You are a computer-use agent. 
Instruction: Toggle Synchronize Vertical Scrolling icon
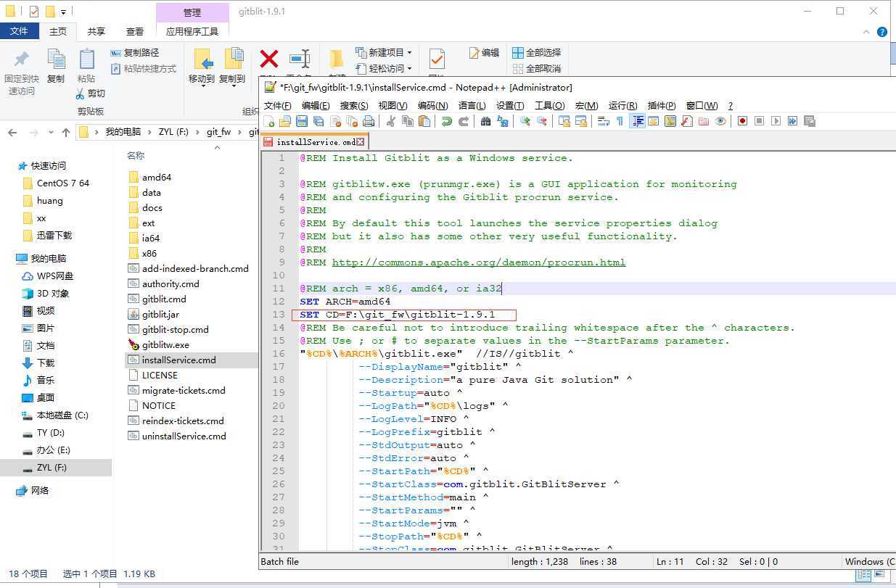pos(564,121)
